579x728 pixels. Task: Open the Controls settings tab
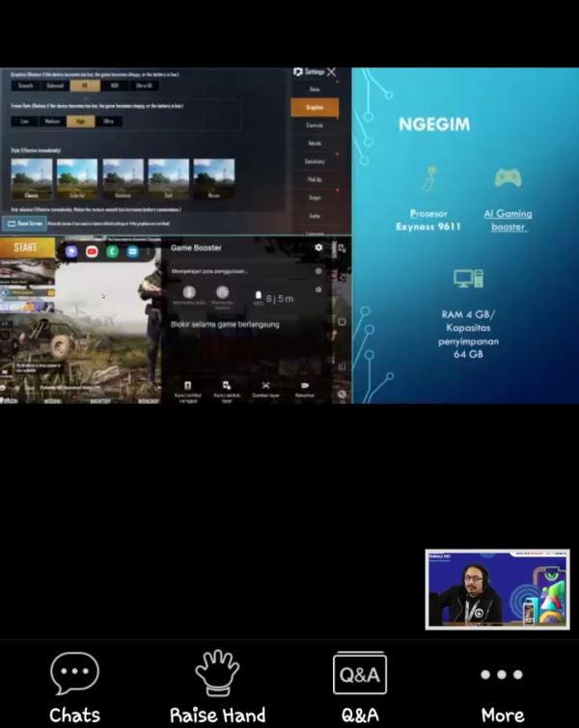click(315, 125)
